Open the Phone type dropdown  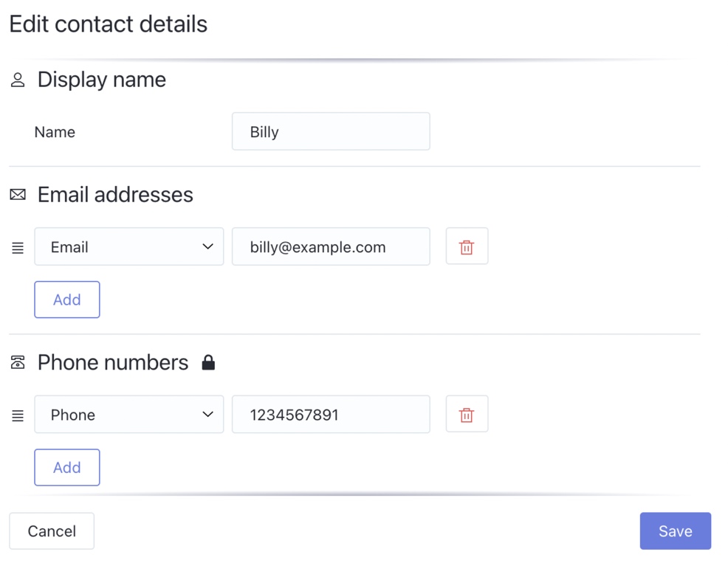point(129,415)
